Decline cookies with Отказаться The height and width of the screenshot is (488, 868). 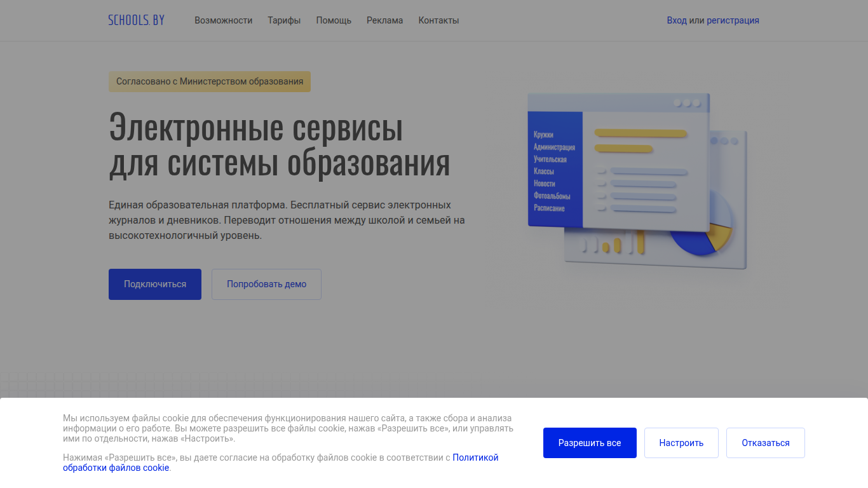[766, 443]
